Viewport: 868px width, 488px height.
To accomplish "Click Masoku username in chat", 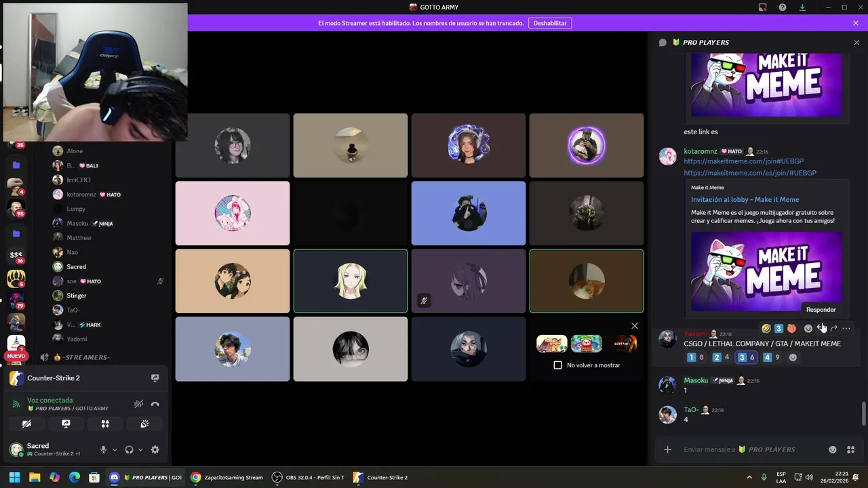I will 696,380.
